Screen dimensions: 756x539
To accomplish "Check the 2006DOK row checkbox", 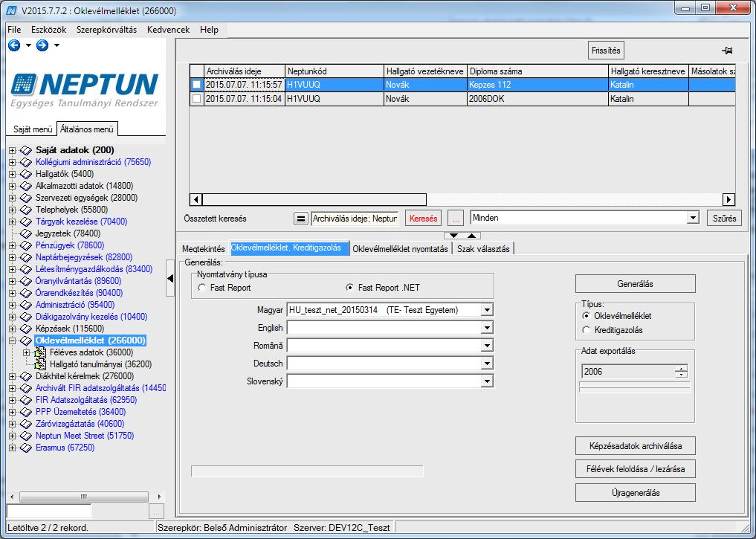I will click(x=197, y=99).
